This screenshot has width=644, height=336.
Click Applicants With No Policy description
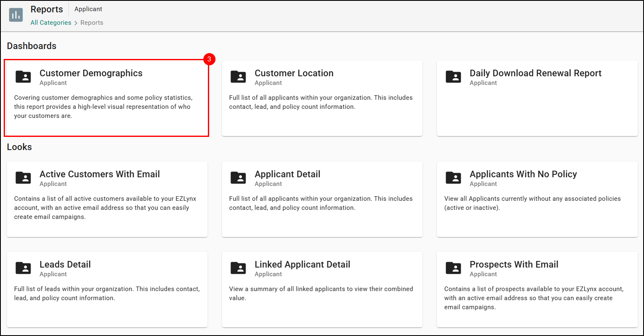pyautogui.click(x=532, y=203)
